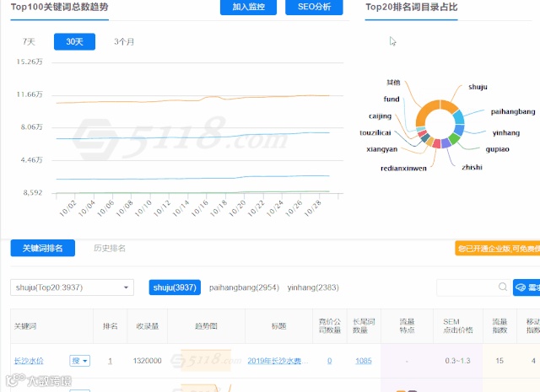Image resolution: width=540 pixels, height=392 pixels.
Task: Click the orange shuju donut segment
Action: 449,105
